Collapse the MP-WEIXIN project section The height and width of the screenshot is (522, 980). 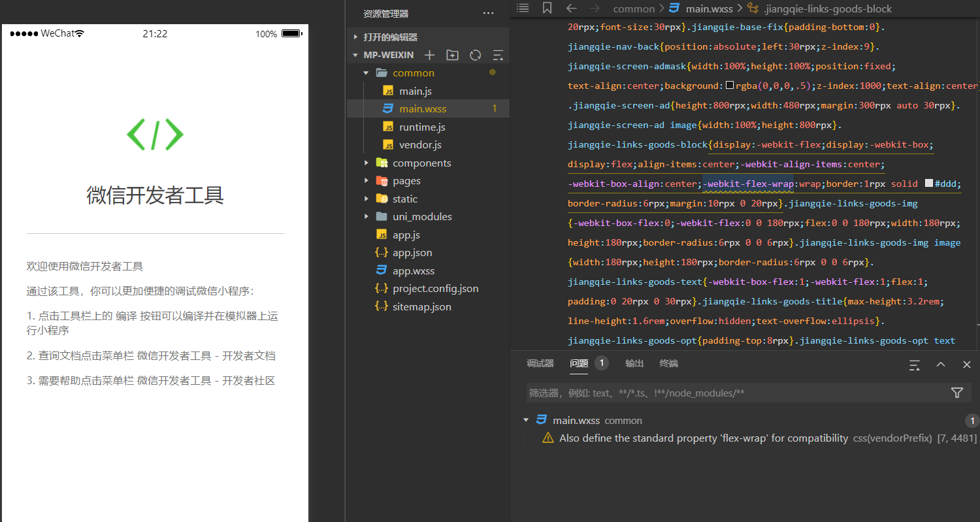point(355,55)
